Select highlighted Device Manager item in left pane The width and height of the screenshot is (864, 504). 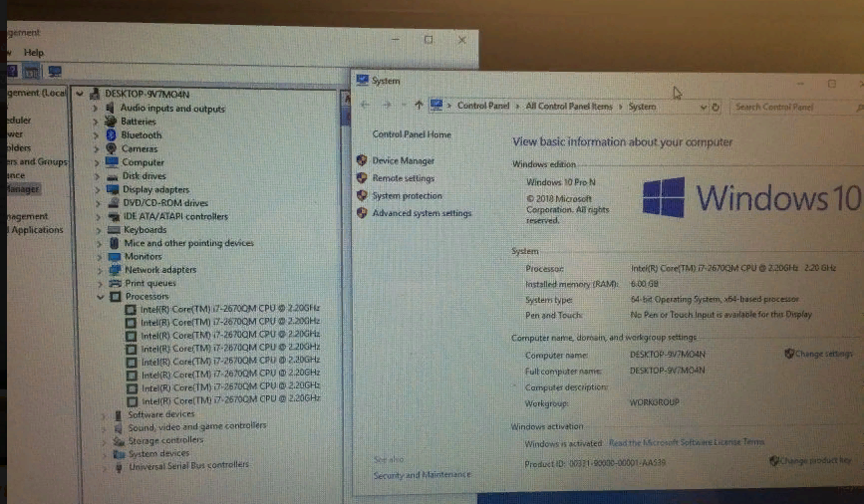[x=23, y=189]
